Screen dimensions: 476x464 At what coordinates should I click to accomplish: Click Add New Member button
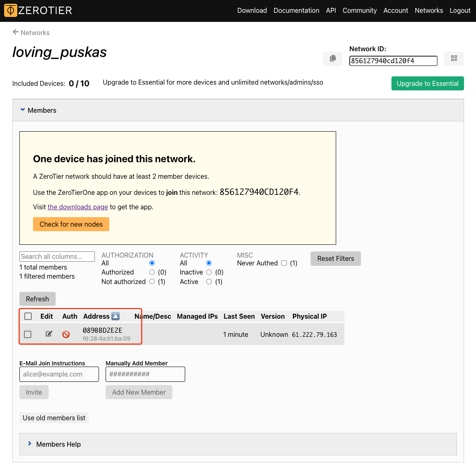point(139,392)
